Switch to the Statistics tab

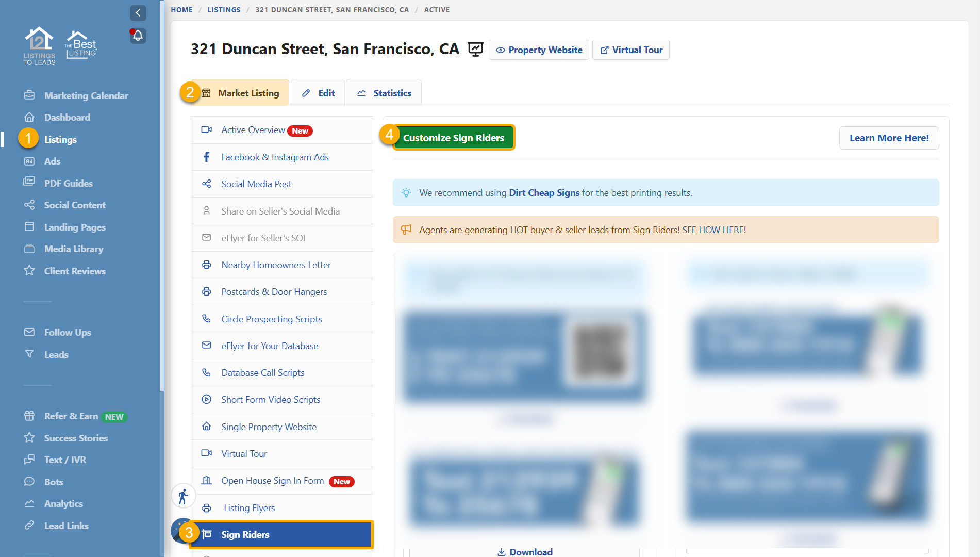tap(384, 93)
